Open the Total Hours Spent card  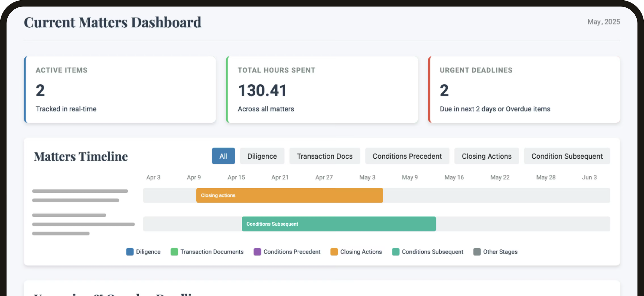(x=322, y=90)
